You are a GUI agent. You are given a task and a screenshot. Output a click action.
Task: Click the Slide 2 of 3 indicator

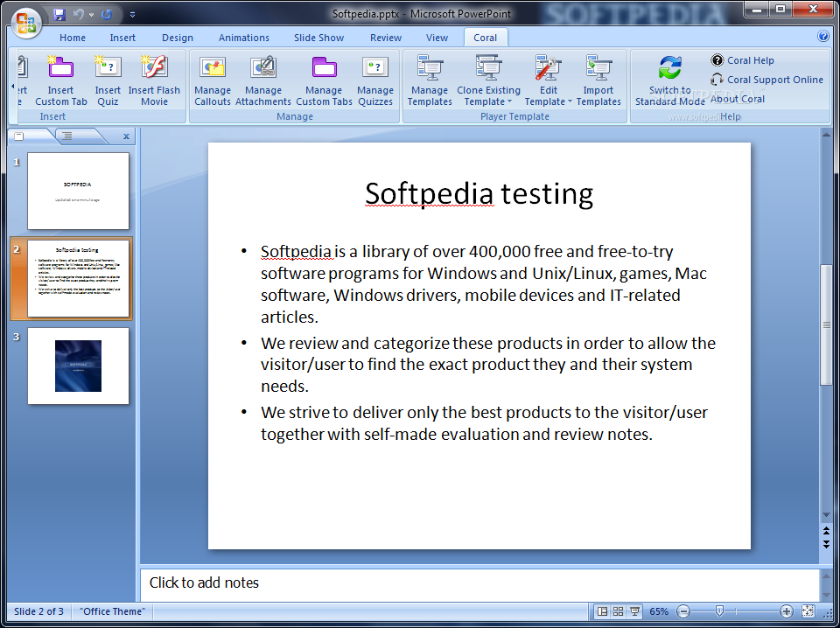coord(38,611)
